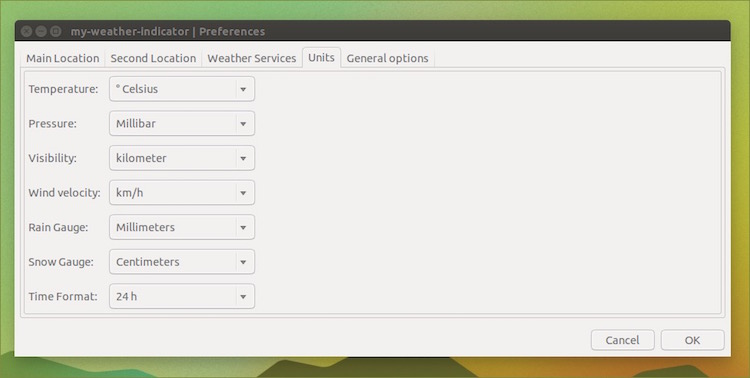The width and height of the screenshot is (750, 378).
Task: Change Wind velocity km/h selection
Action: [x=182, y=192]
